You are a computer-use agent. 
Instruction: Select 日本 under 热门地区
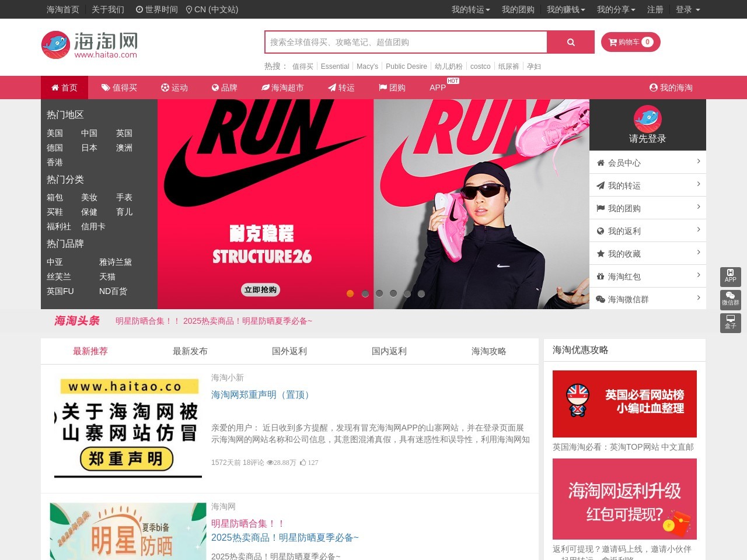(x=89, y=148)
